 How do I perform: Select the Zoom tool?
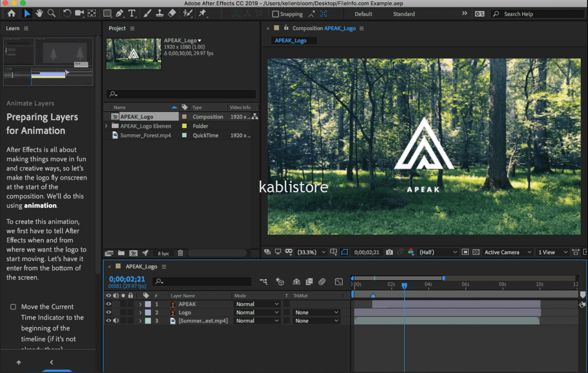pyautogui.click(x=51, y=14)
